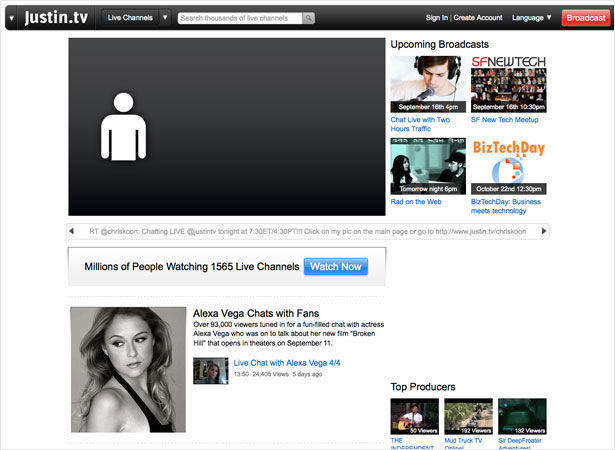Click the justin.tv logo
Image resolution: width=615 pixels, height=450 pixels.
click(x=56, y=18)
